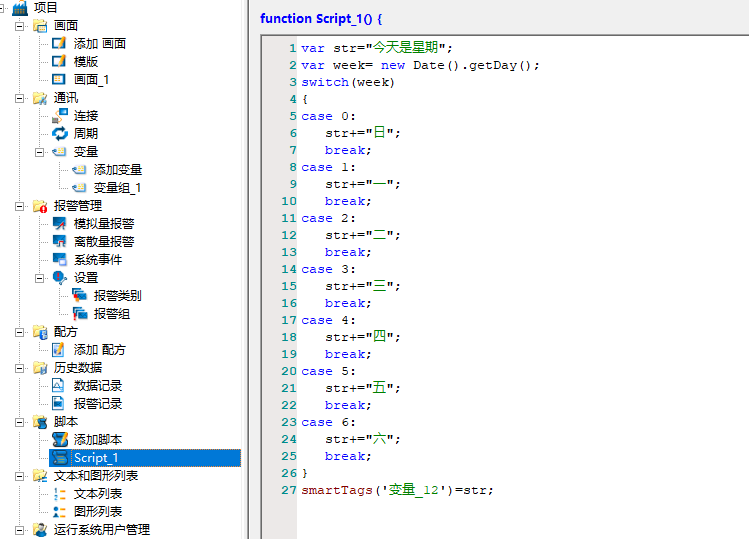The height and width of the screenshot is (539, 749).
Task: Click the 'case 3:' code line
Action: tap(328, 269)
